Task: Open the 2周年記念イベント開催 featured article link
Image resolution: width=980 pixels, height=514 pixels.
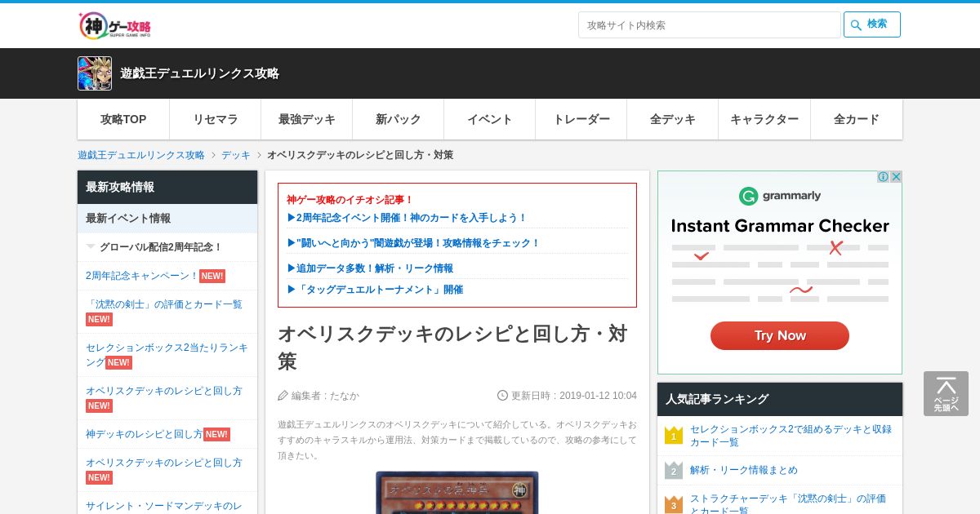Action: tap(407, 218)
